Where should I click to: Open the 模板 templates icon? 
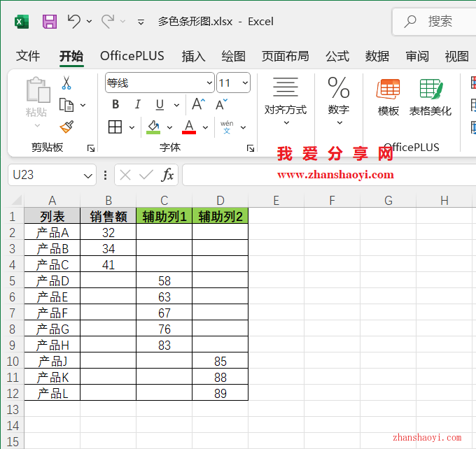click(x=388, y=98)
